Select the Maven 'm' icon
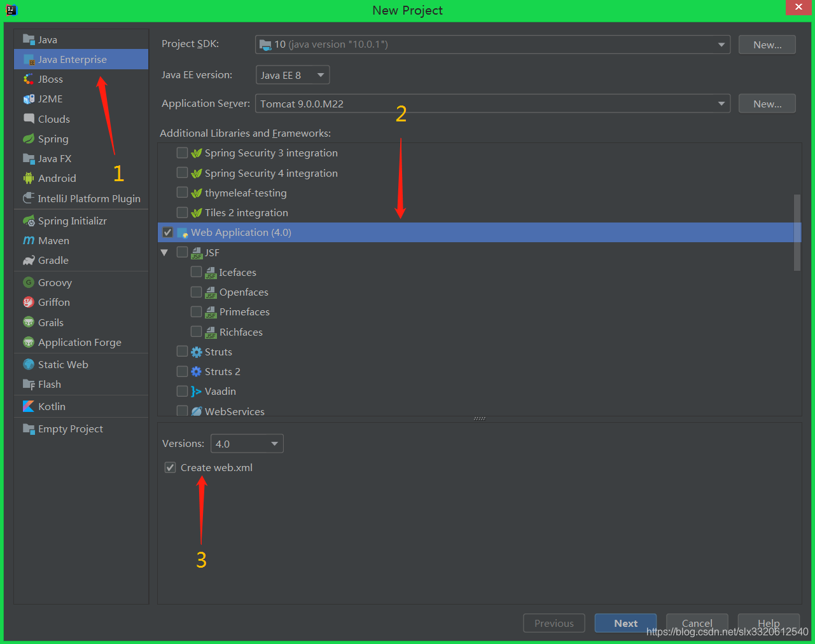Image resolution: width=815 pixels, height=644 pixels. point(29,240)
